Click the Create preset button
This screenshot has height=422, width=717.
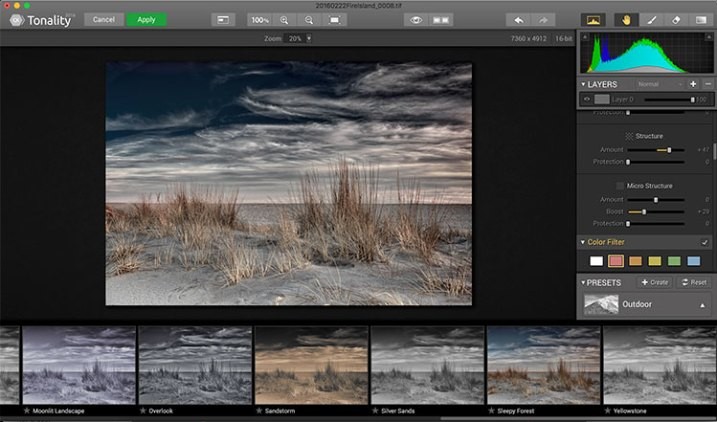(x=654, y=283)
